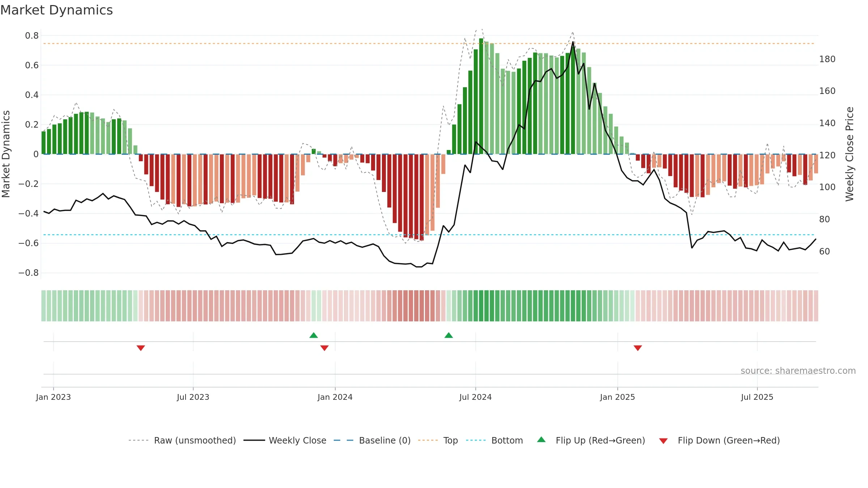Click the Weekly Close Price axis title
Screen dimensions: 868x488
pyautogui.click(x=850, y=154)
